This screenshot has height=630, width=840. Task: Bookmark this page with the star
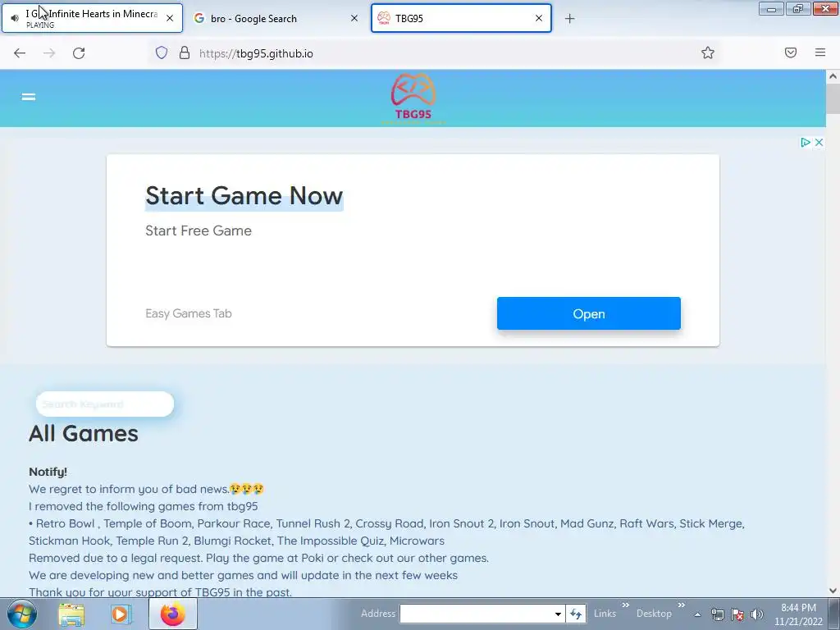click(x=708, y=53)
